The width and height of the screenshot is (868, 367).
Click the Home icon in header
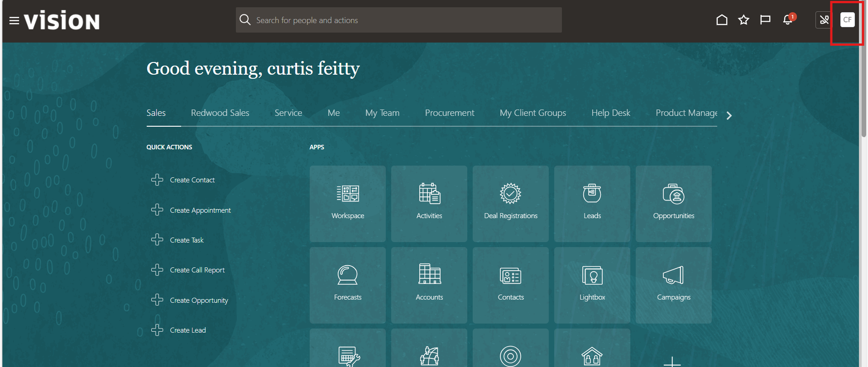tap(722, 20)
